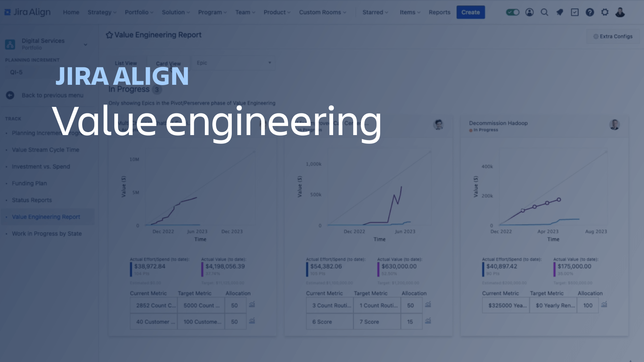
Task: Select the Work in Progress by State item
Action: pos(46,233)
